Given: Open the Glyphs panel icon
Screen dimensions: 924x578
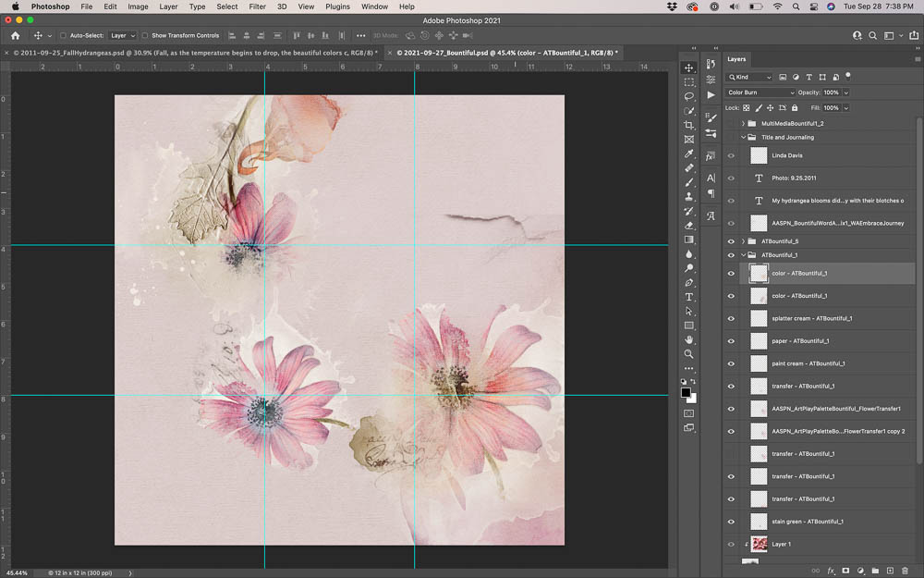Looking at the screenshot, I should 711,215.
